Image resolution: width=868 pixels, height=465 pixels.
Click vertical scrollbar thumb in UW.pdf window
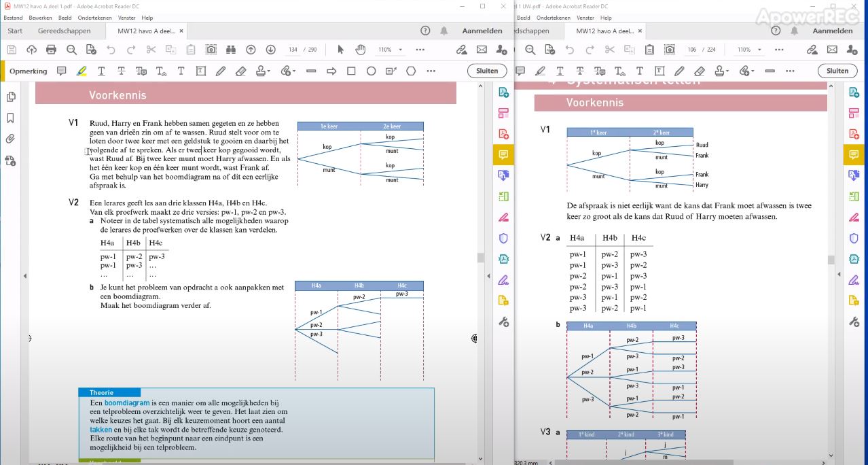tap(831, 259)
